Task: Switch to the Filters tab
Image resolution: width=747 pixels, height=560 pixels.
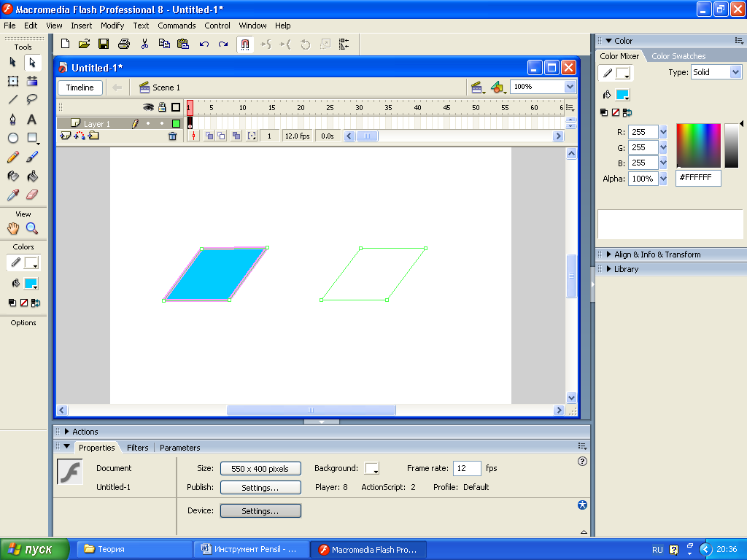Action: click(138, 448)
